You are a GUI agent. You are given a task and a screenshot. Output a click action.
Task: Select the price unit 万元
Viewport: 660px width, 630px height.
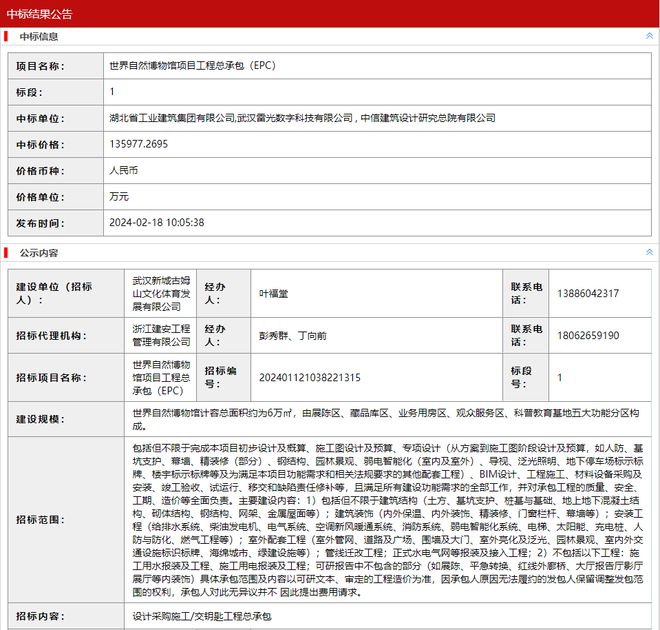[119, 197]
